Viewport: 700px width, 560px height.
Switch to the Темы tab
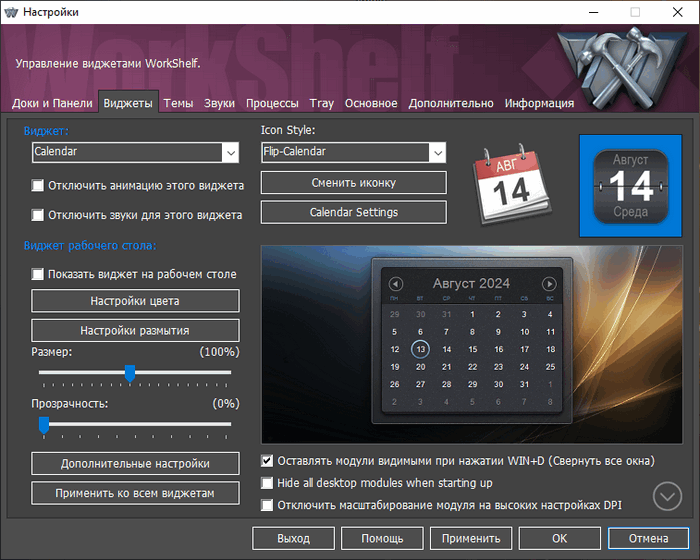[x=178, y=103]
